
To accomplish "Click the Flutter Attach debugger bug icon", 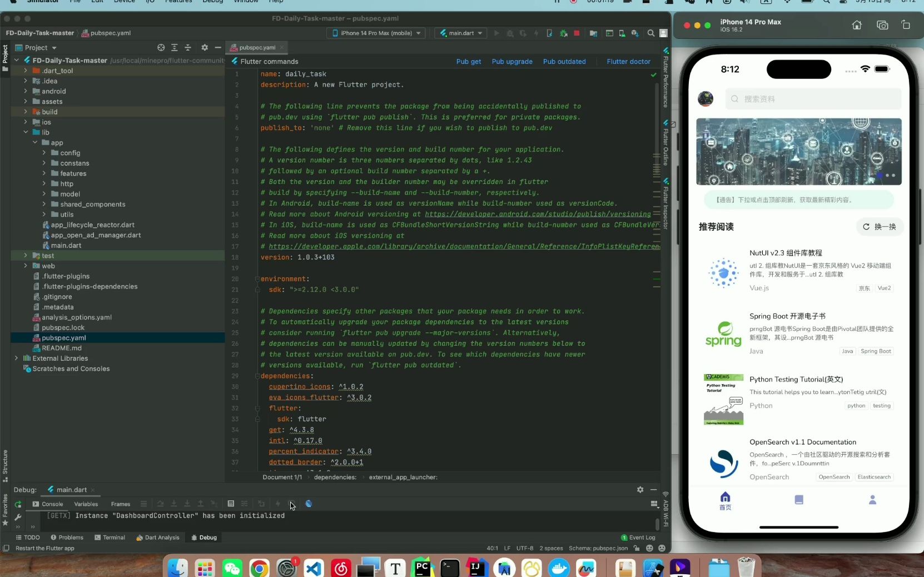I will point(563,33).
